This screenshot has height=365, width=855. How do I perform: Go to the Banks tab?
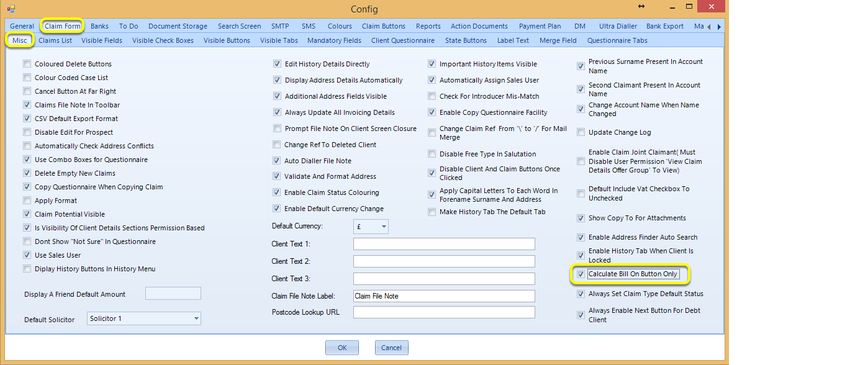[x=99, y=26]
